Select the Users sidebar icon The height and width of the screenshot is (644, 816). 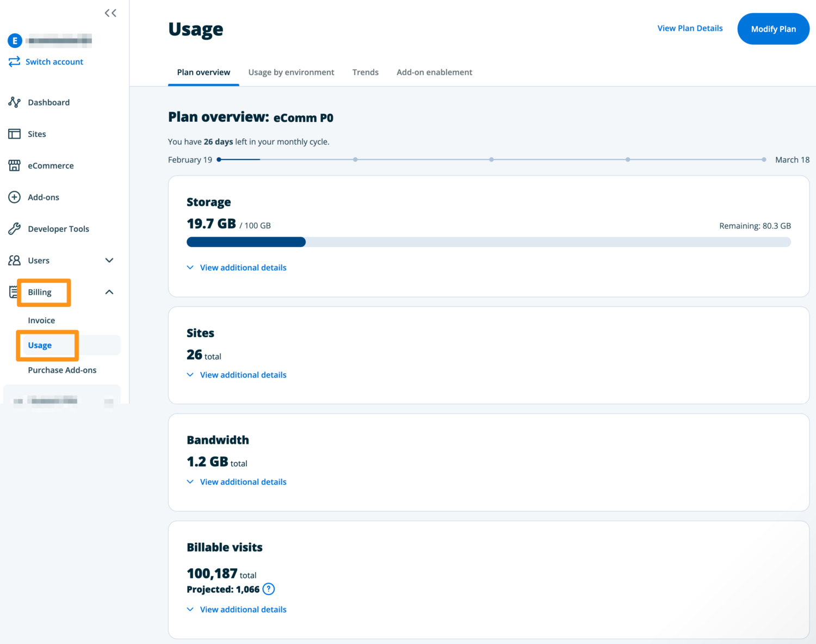click(x=14, y=260)
